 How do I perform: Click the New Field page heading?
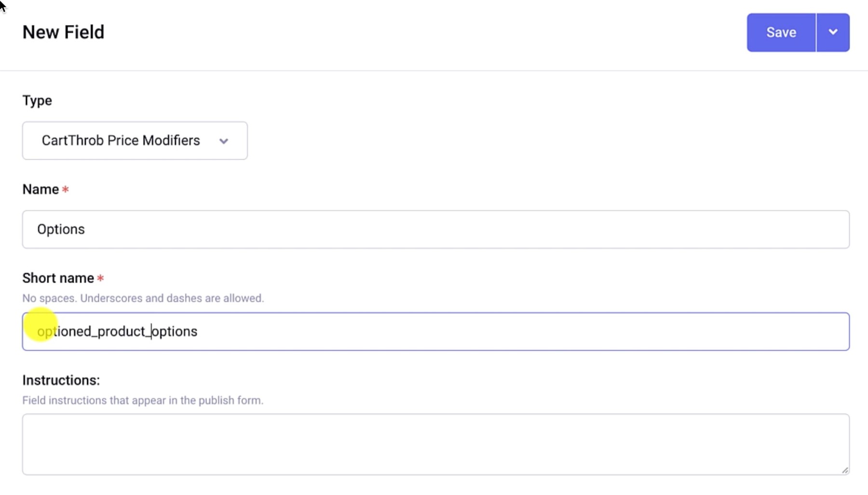63,32
